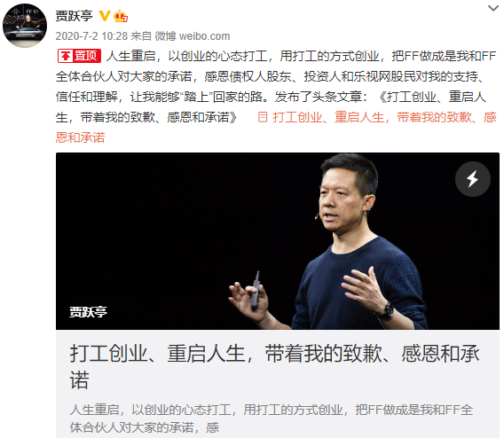504x438 pixels.
Task: Click the article document icon before link
Action: coord(263,117)
